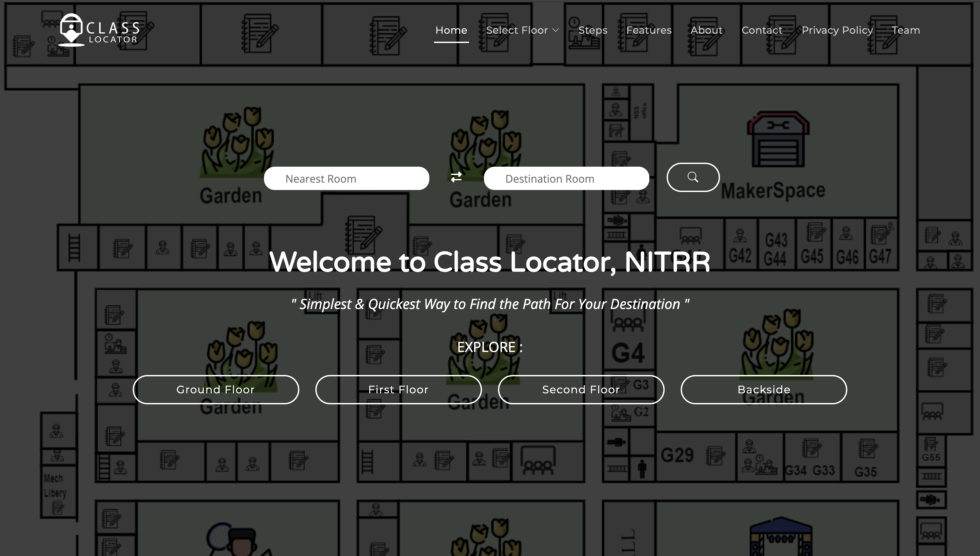The height and width of the screenshot is (556, 980).
Task: Click the chevron beside Select Floor
Action: (x=556, y=30)
